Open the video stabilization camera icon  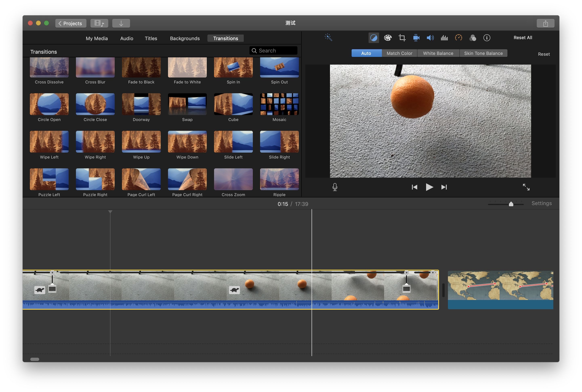coord(416,38)
